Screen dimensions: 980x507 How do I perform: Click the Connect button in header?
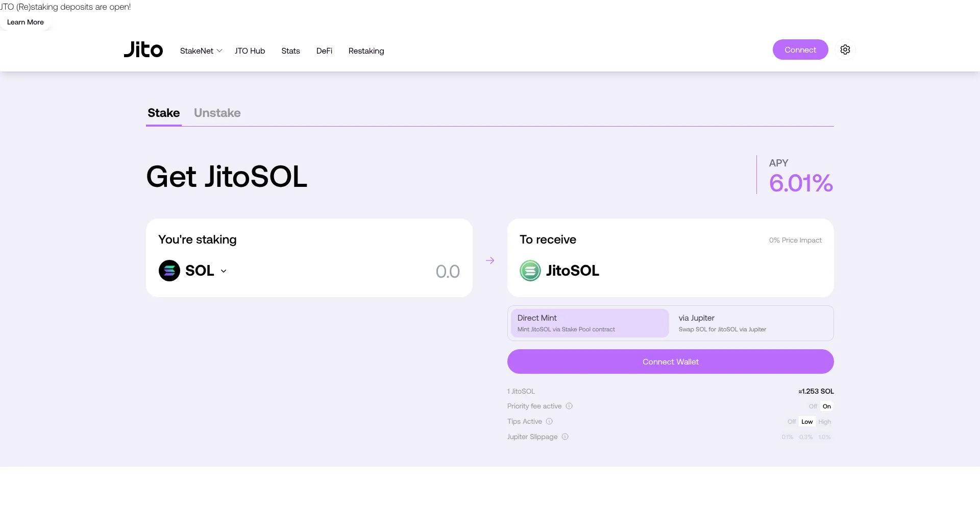click(x=800, y=50)
